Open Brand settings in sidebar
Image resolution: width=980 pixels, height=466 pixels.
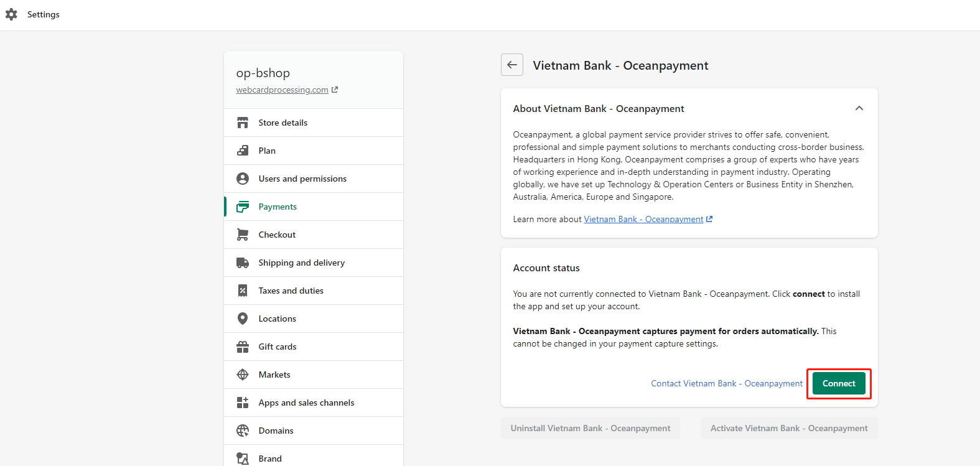click(270, 459)
